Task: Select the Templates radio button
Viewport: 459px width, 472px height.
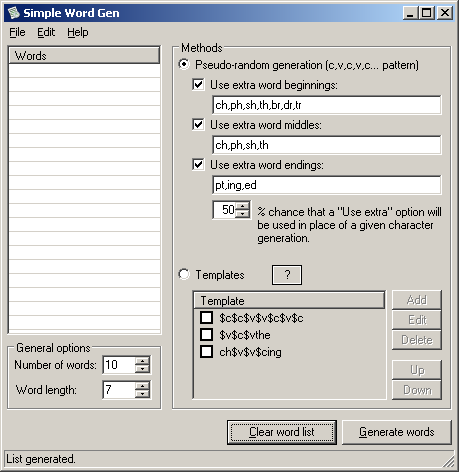Action: [184, 274]
